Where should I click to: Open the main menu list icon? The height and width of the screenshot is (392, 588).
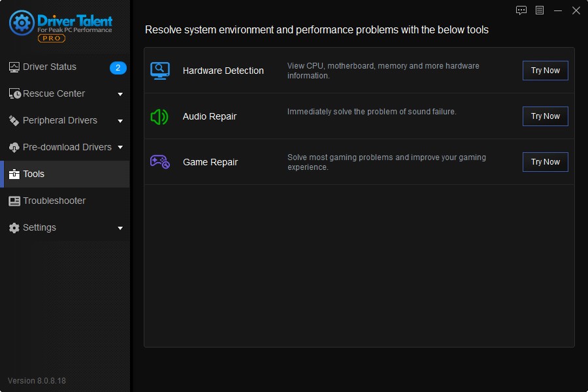click(540, 10)
